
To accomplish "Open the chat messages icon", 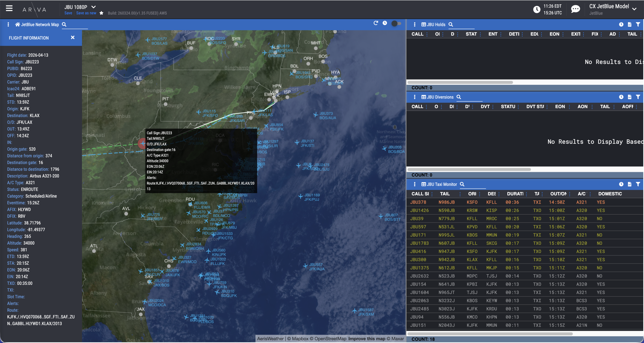I will click(x=575, y=9).
